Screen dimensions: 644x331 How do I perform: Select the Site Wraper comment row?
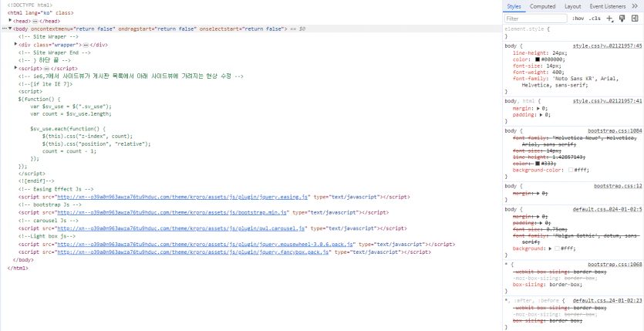[48, 37]
